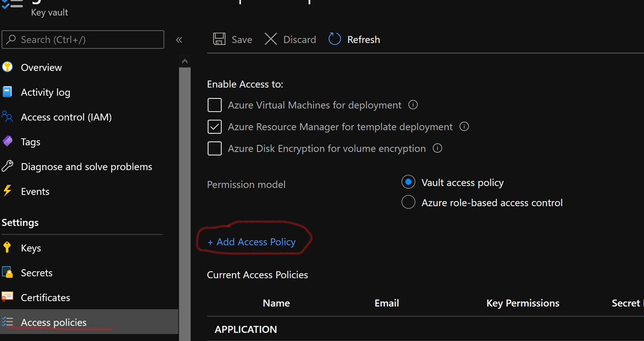This screenshot has height=341, width=644.
Task: Click the Save disk icon
Action: point(219,39)
